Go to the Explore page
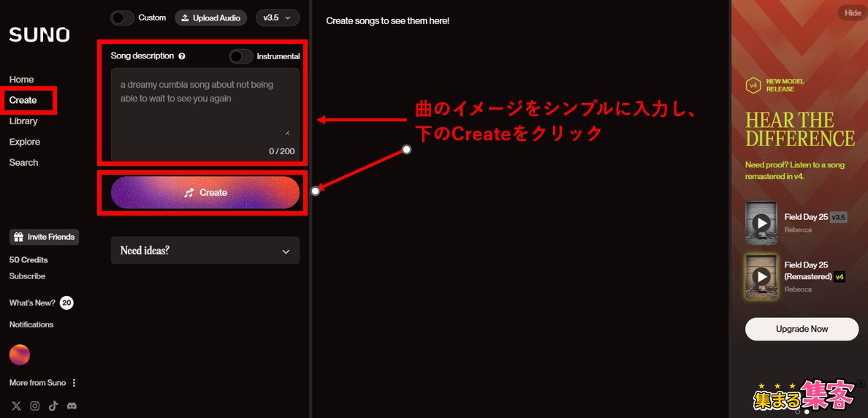Image resolution: width=868 pixels, height=418 pixels. 24,142
